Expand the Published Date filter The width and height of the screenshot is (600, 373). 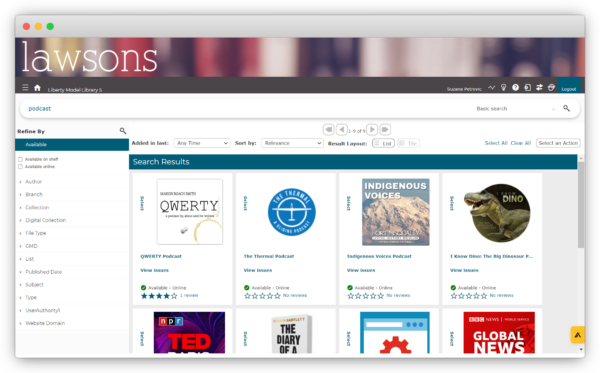[x=44, y=272]
